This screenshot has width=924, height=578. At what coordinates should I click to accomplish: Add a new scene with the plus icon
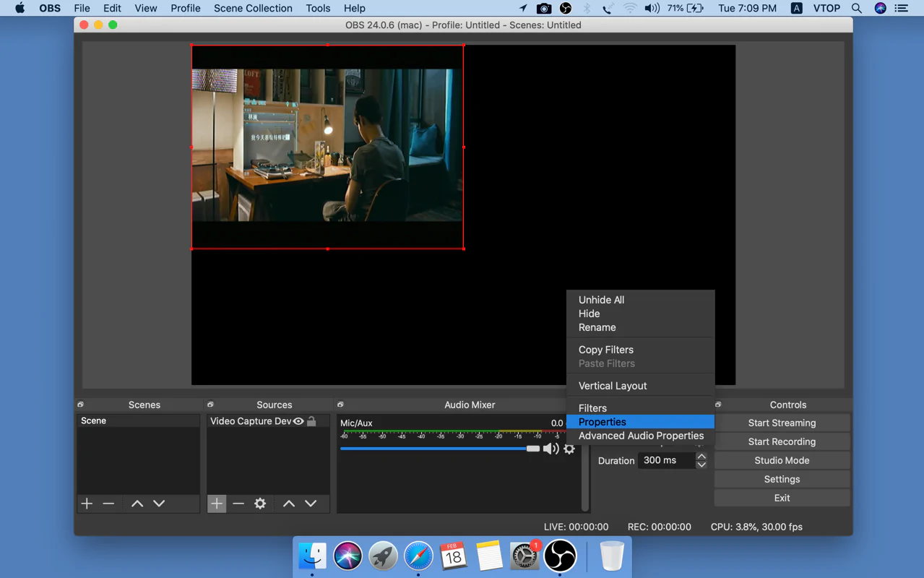click(x=87, y=504)
